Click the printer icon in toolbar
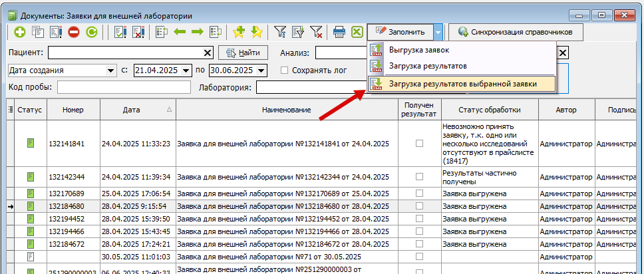This screenshot has width=644, height=274. coord(339,31)
